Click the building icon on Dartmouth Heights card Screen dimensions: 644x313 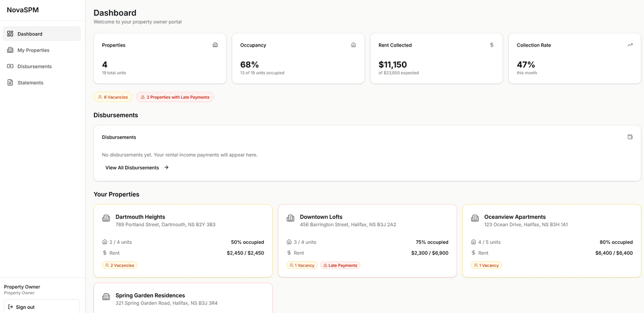pos(105,218)
